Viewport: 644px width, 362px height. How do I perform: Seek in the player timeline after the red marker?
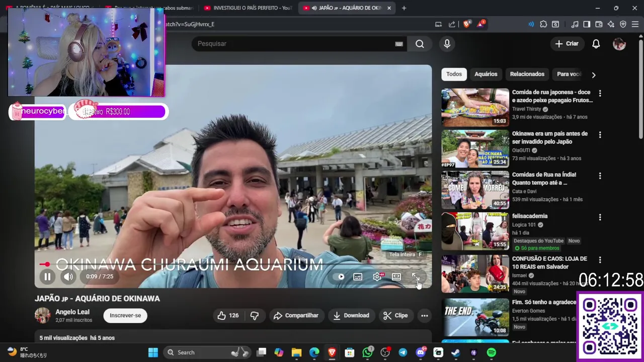tap(239, 264)
